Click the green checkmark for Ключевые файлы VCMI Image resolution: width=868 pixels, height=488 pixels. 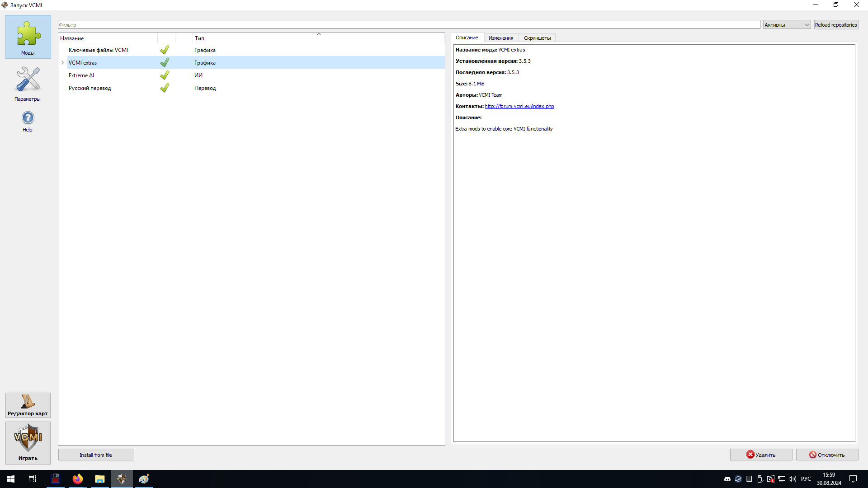point(165,50)
